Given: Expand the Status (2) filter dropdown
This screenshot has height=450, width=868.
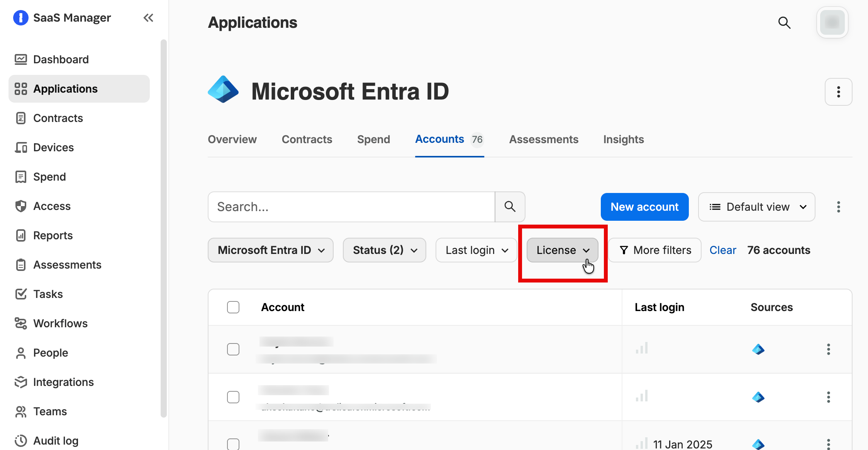Looking at the screenshot, I should point(385,250).
